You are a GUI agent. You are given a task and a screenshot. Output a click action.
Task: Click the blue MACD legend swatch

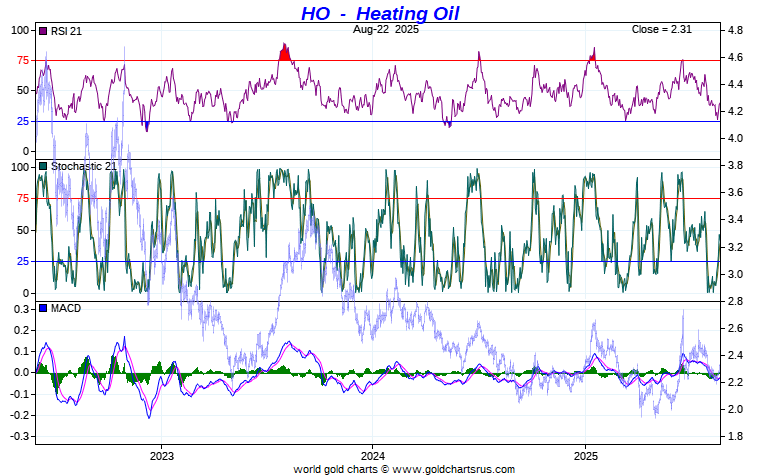tap(43, 308)
